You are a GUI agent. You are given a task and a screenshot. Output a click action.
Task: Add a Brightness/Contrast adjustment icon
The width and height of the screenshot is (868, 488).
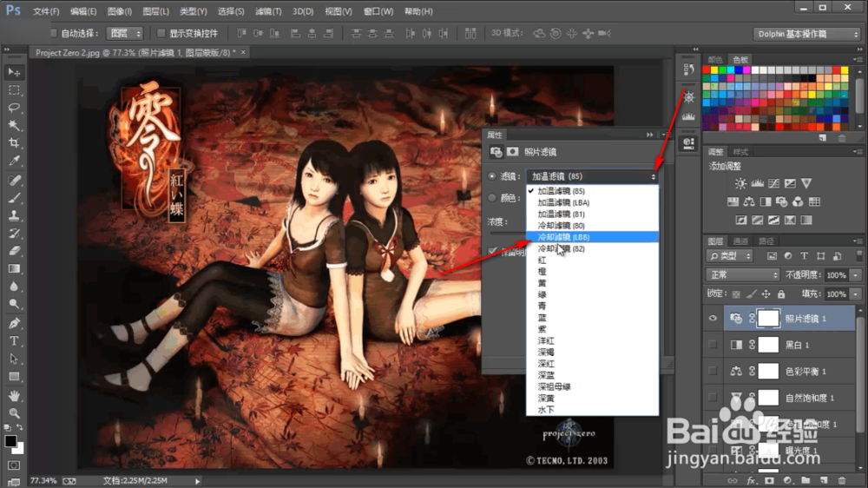coord(740,183)
